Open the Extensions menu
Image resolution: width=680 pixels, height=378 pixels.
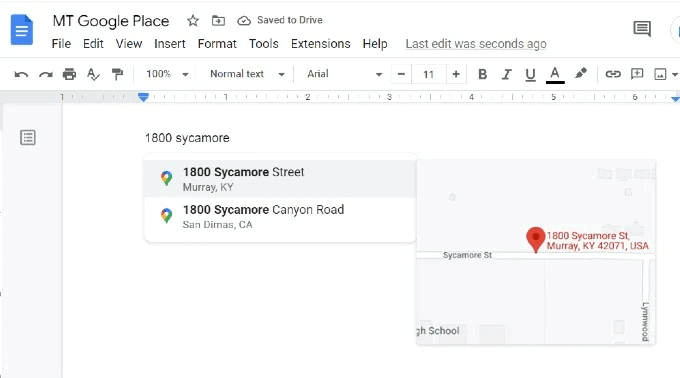click(320, 44)
